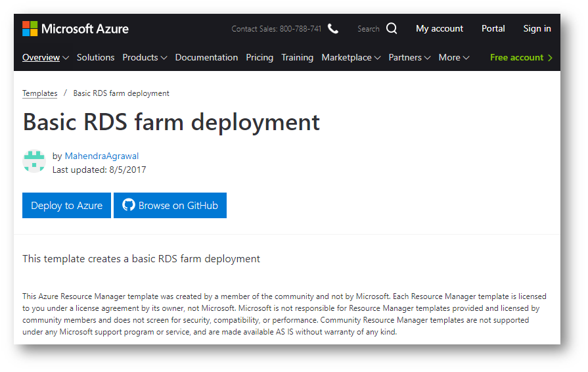Expand the More dropdown chevron

(x=466, y=58)
